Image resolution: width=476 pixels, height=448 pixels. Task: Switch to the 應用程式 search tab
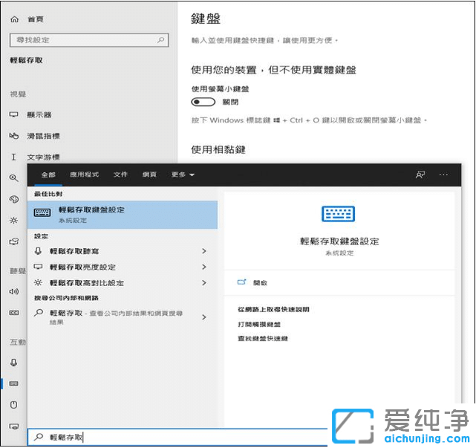[x=84, y=175]
